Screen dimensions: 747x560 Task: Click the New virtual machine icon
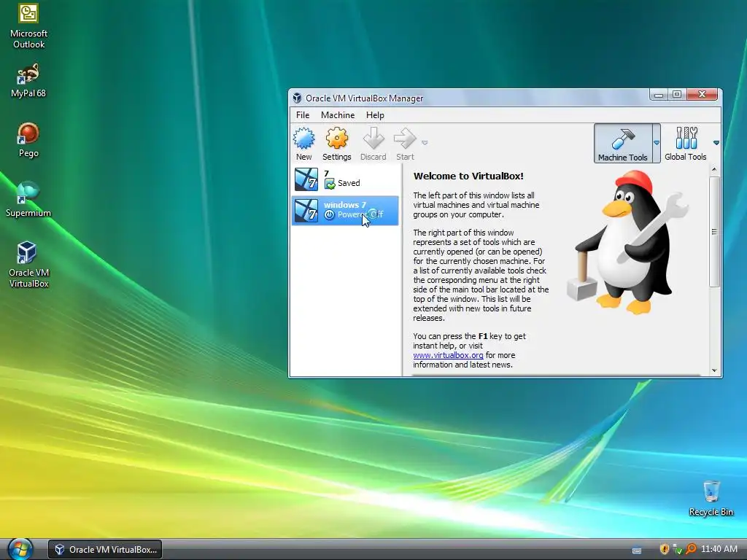coord(304,139)
